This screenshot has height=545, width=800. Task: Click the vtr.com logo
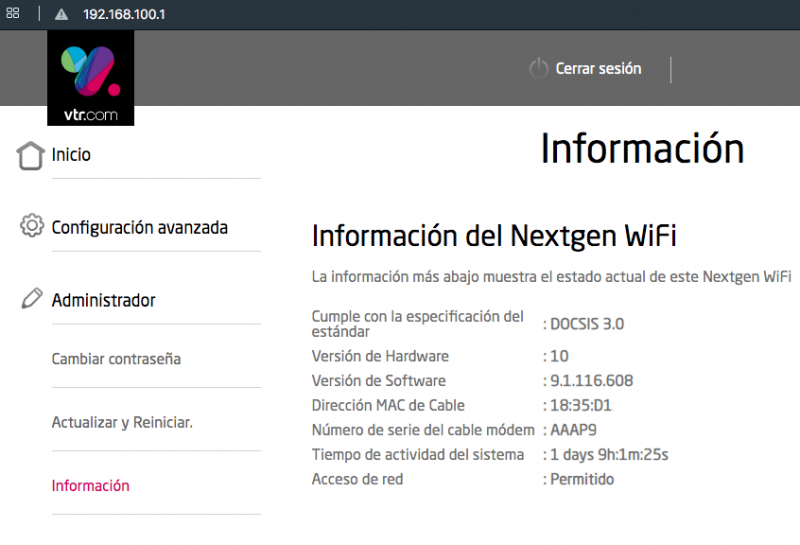90,78
